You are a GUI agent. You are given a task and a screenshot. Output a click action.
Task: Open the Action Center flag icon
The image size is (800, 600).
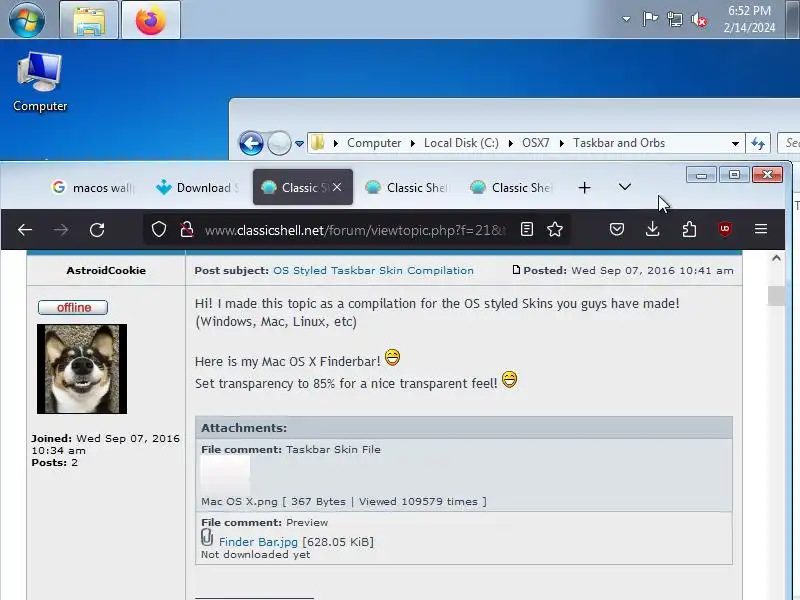click(650, 19)
